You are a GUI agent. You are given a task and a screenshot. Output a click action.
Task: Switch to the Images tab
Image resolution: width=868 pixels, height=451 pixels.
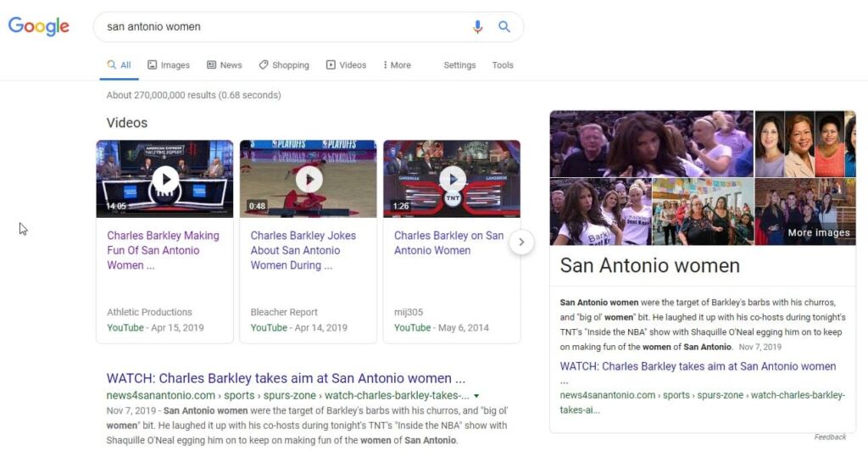pyautogui.click(x=169, y=64)
